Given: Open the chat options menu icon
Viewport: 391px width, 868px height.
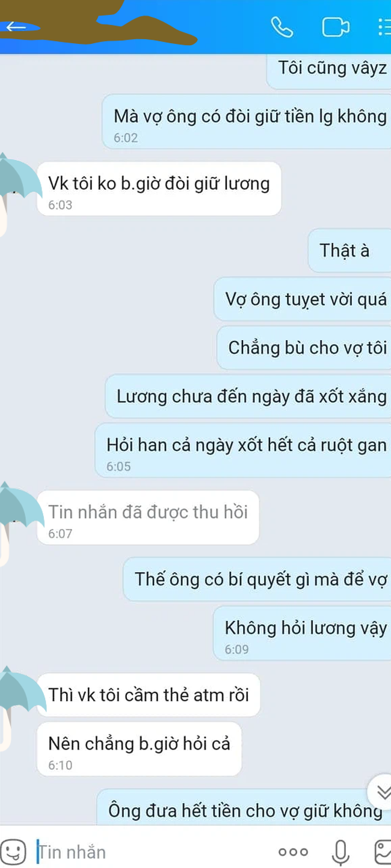Looking at the screenshot, I should pyautogui.click(x=384, y=27).
